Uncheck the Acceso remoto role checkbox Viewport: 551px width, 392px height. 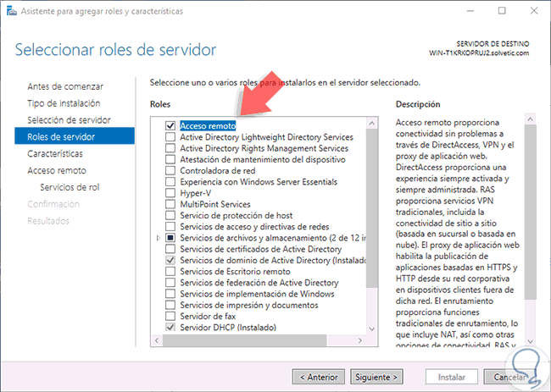tap(170, 125)
